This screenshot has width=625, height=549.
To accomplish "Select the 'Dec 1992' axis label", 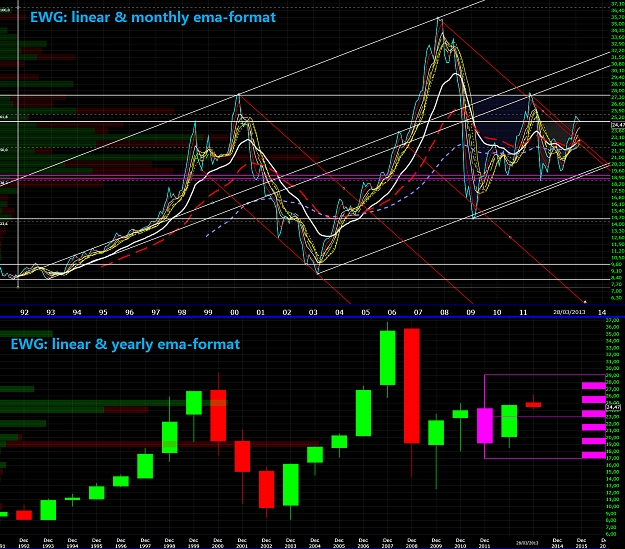I will (x=24, y=543).
